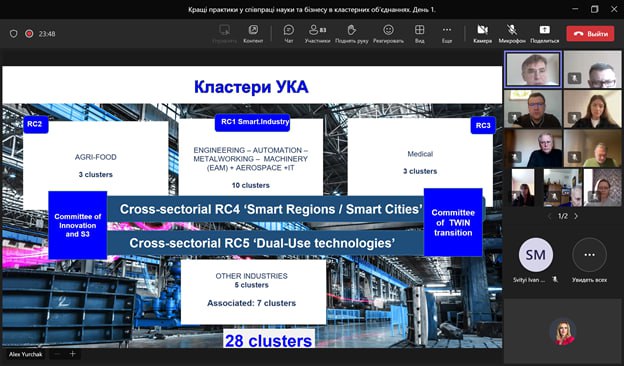Zoom out the shared slide with minus

coord(57,354)
